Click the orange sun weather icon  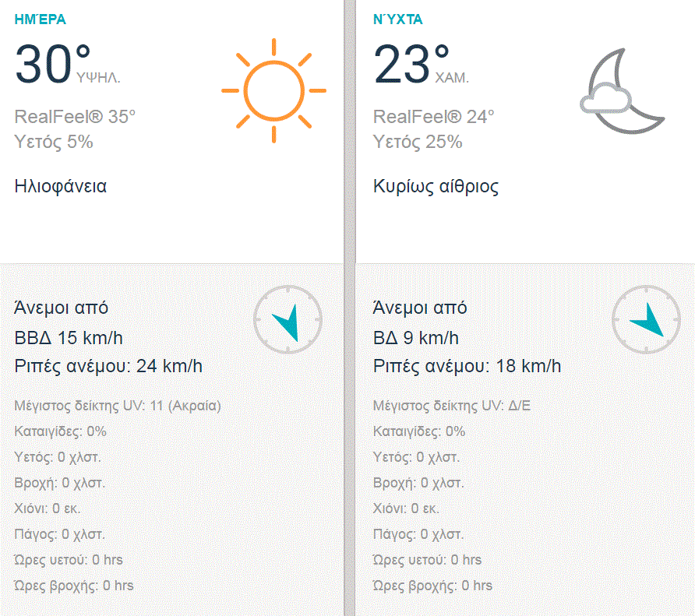click(x=273, y=90)
